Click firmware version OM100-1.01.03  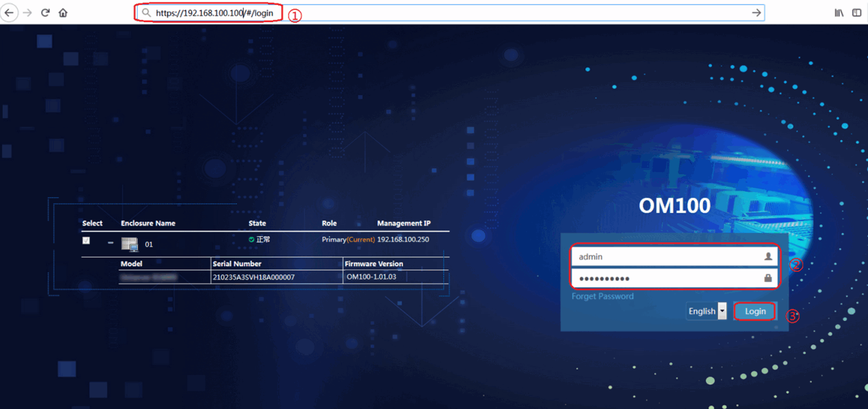point(371,276)
